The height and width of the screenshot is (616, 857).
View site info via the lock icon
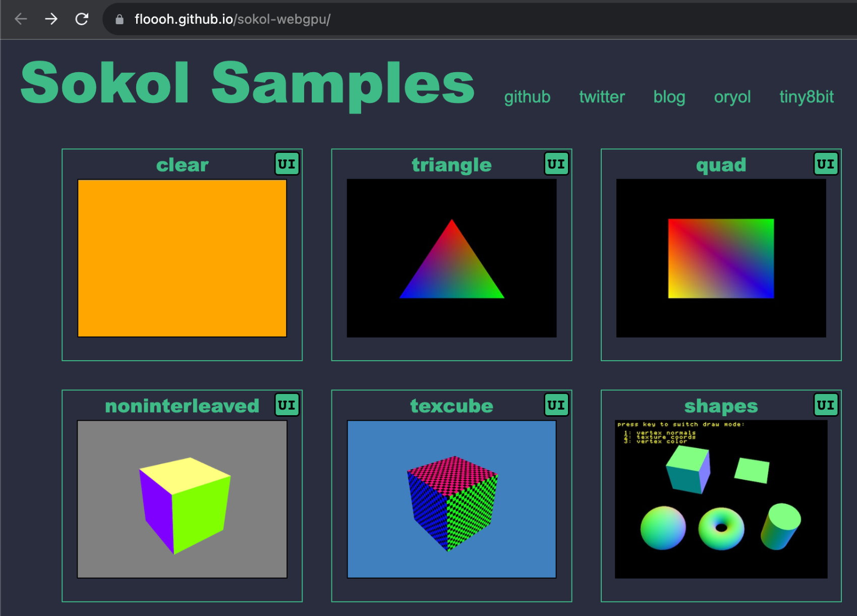coord(120,20)
